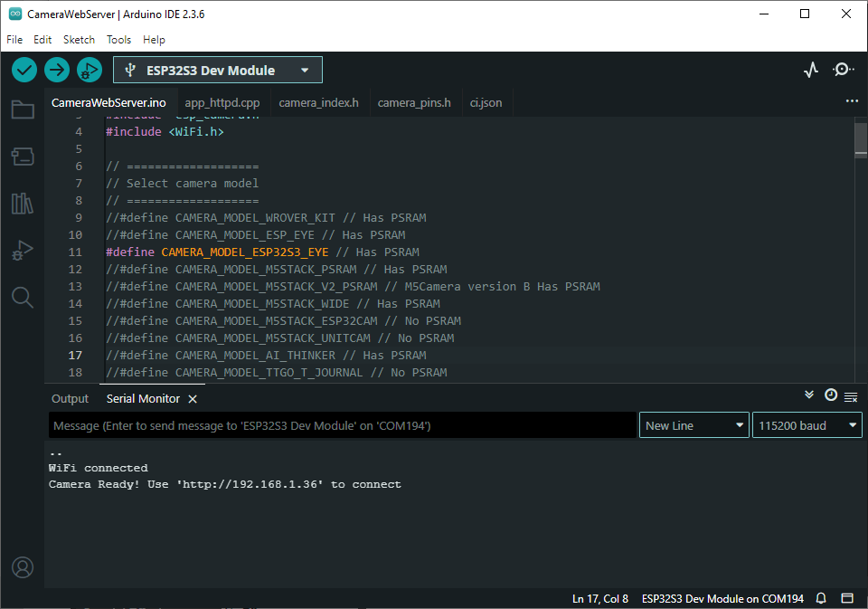The height and width of the screenshot is (609, 868).
Task: Click the CAMERA_MODEL_WROVER_KIT line
Action: point(266,218)
